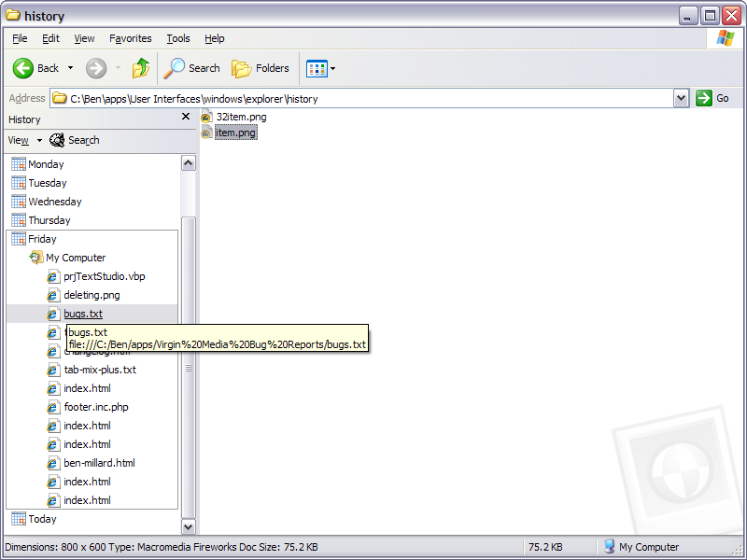
Task: Click the ben-millard.html page icon
Action: tap(53, 463)
